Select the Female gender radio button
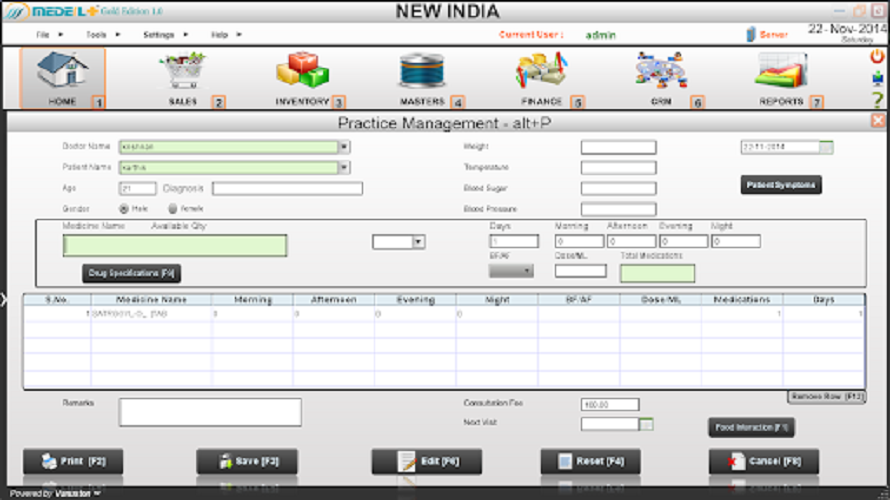Viewport: 890px width, 500px height. [173, 209]
